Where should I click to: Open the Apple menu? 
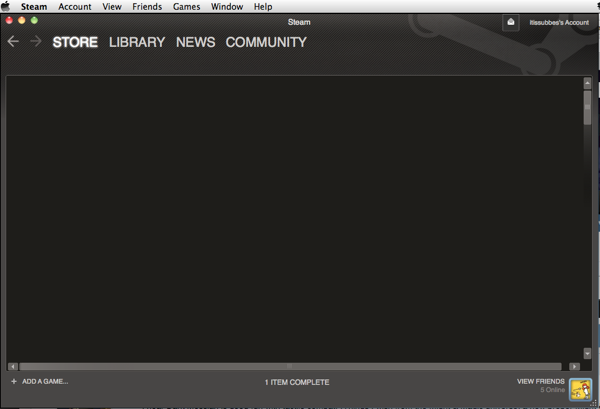coord(6,7)
